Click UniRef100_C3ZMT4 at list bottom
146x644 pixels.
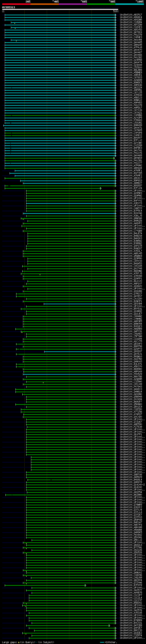tap(131, 636)
